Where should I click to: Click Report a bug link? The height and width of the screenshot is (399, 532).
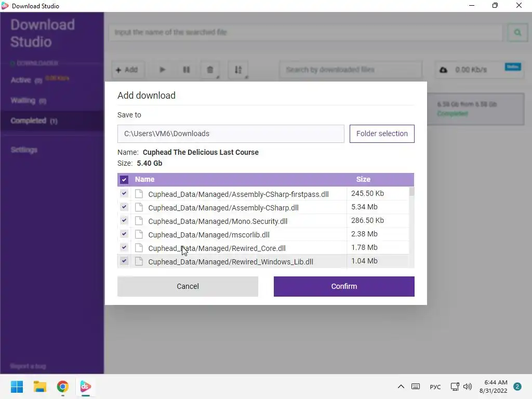point(28,366)
